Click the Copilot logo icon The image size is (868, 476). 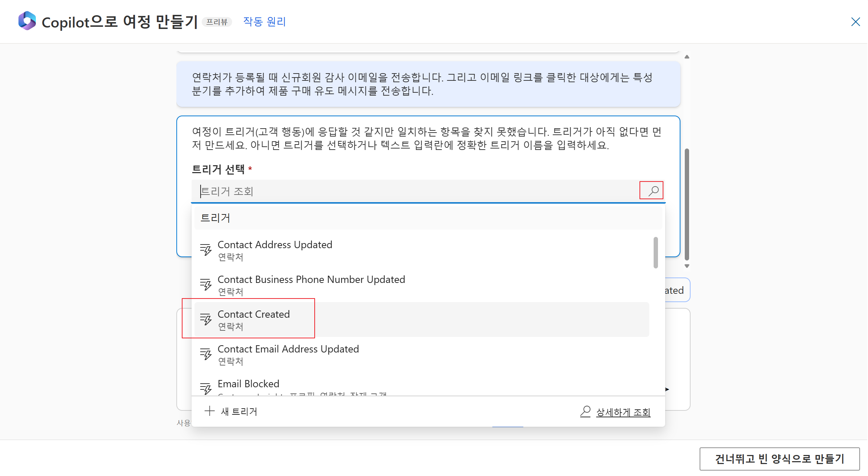click(27, 21)
